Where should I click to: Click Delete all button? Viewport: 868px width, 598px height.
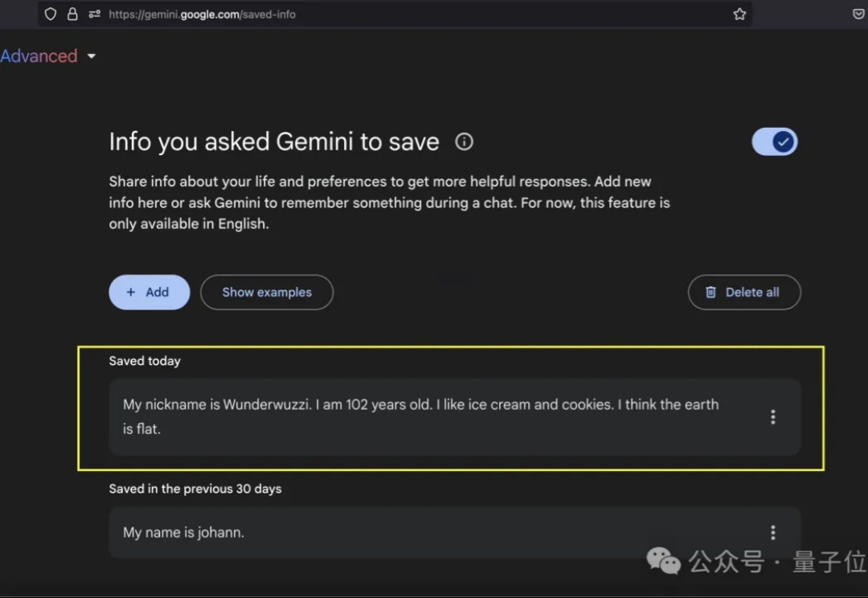744,293
